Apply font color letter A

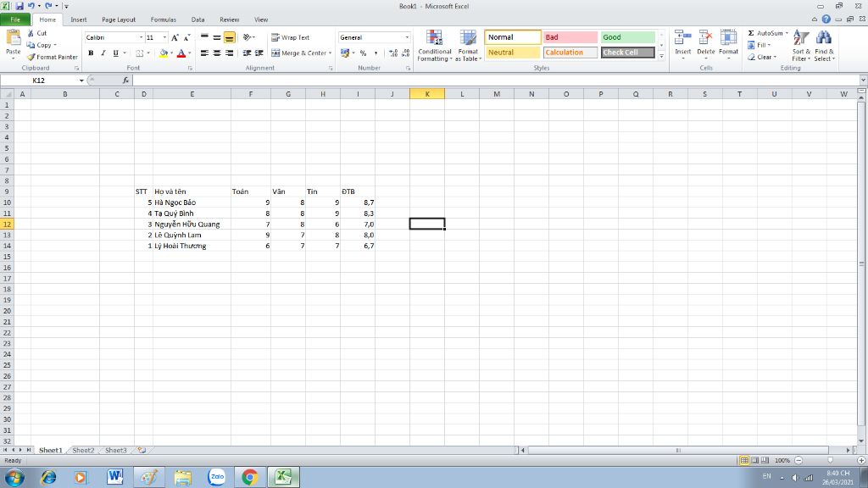click(x=181, y=53)
